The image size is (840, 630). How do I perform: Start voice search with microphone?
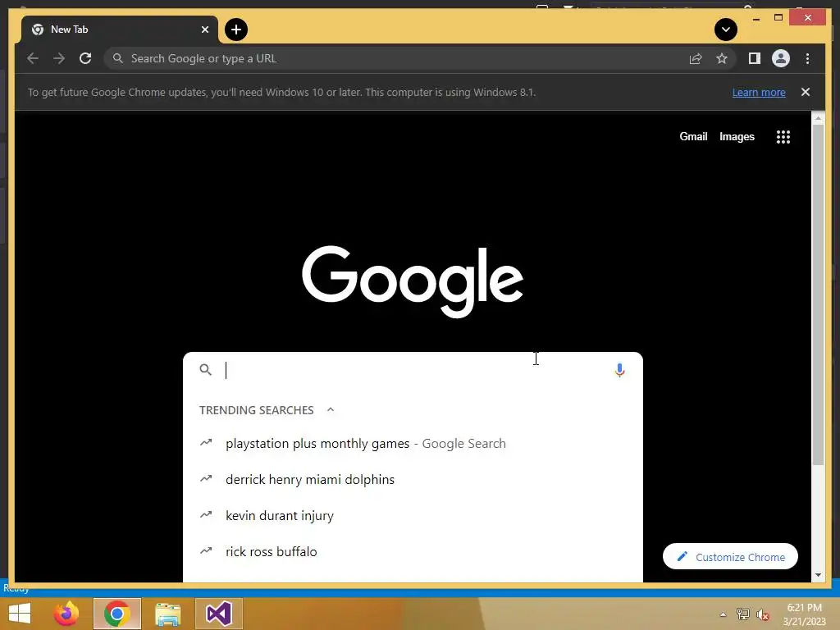click(x=619, y=370)
